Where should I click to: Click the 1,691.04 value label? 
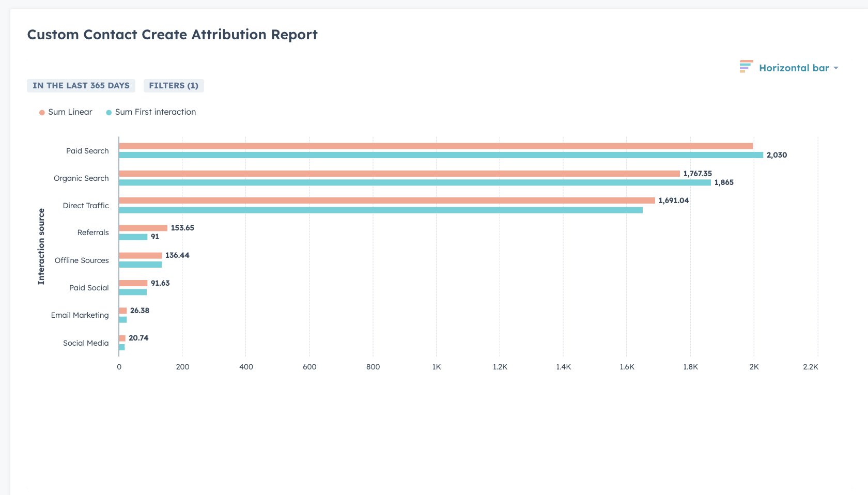674,200
